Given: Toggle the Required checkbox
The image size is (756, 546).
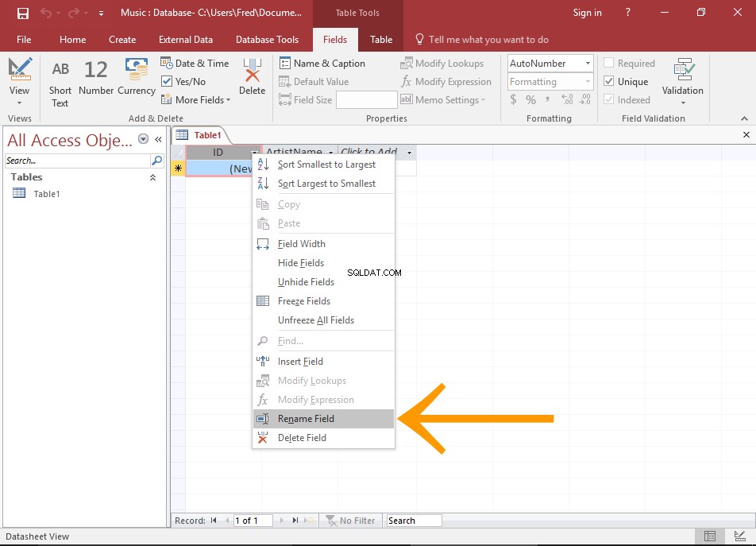Looking at the screenshot, I should click(x=608, y=63).
